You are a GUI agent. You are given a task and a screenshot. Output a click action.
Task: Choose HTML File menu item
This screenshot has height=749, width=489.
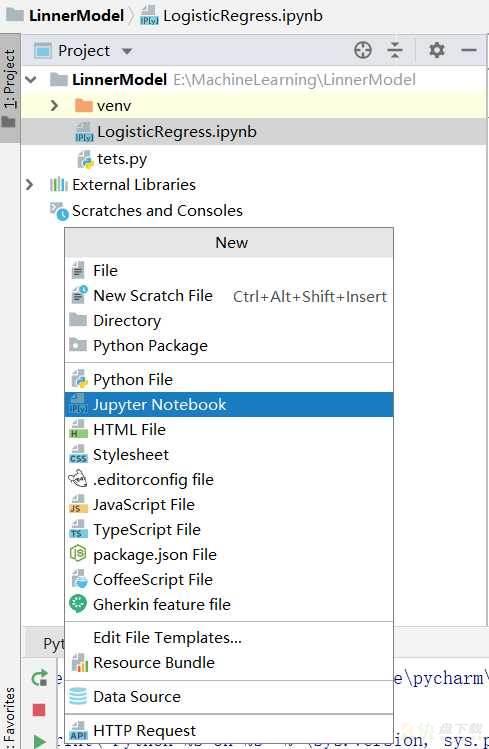pyautogui.click(x=229, y=429)
